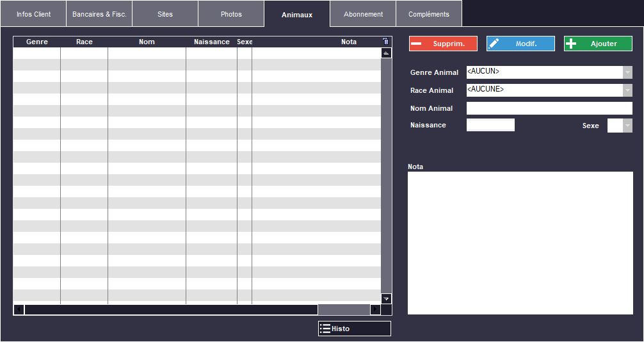Screen dimensions: 644x342
Task: Click inside the Nota text area
Action: [x=520, y=243]
